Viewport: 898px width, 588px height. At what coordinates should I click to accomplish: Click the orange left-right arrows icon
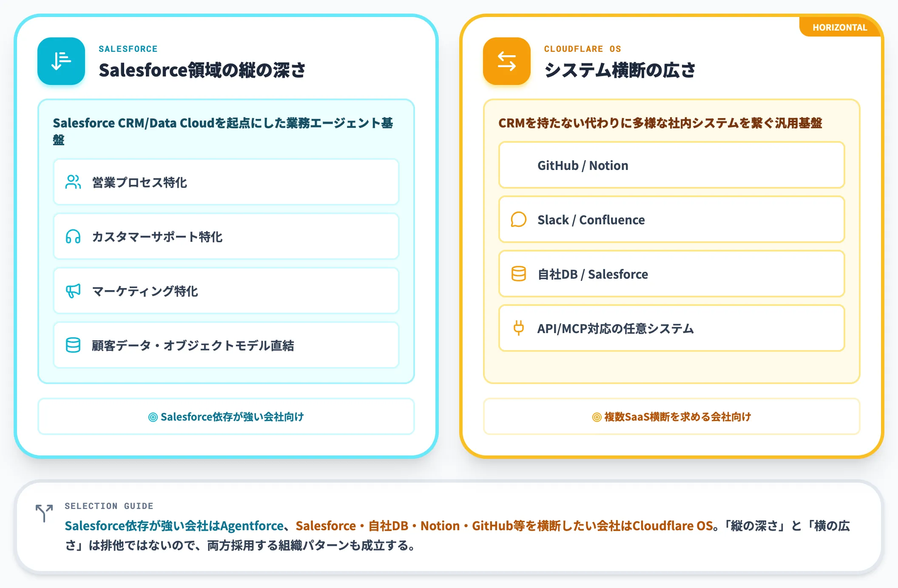point(507,61)
